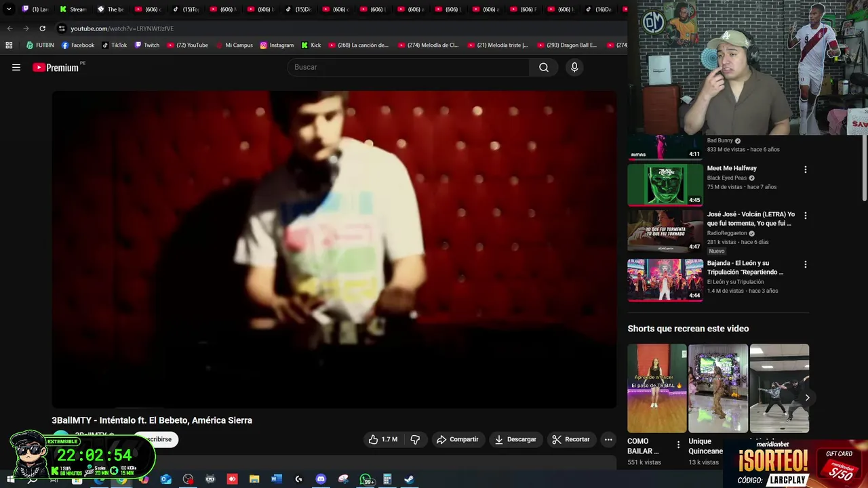868x488 pixels.
Task: Click the Suscribirse button
Action: click(155, 439)
